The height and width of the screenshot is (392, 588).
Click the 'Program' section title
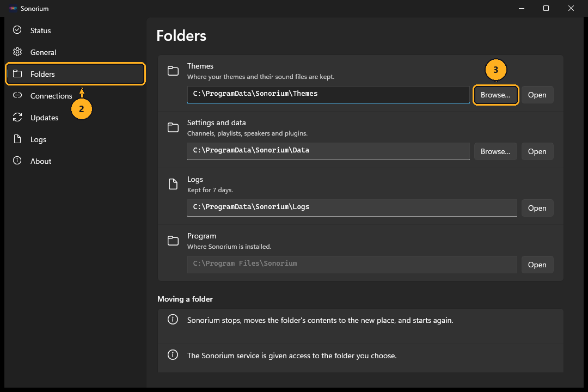pyautogui.click(x=202, y=236)
